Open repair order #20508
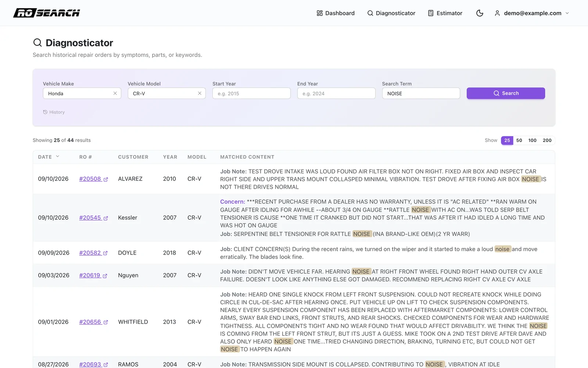This screenshot has width=588, height=368. click(93, 179)
